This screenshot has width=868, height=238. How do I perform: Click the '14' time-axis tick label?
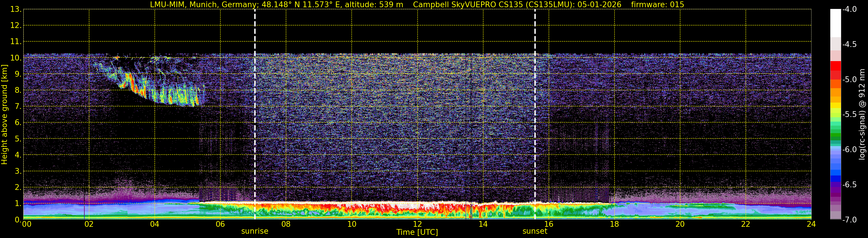coord(483,224)
